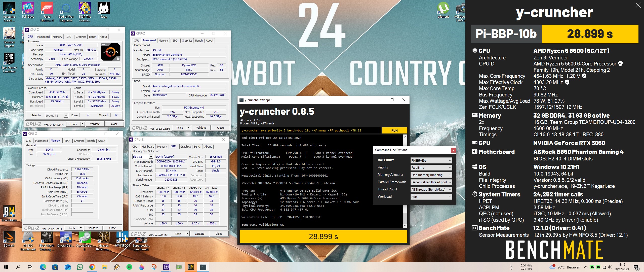Click the Microsoft Edge taskbar icon
Viewport: 644px width, 272px height.
[x=43, y=267]
